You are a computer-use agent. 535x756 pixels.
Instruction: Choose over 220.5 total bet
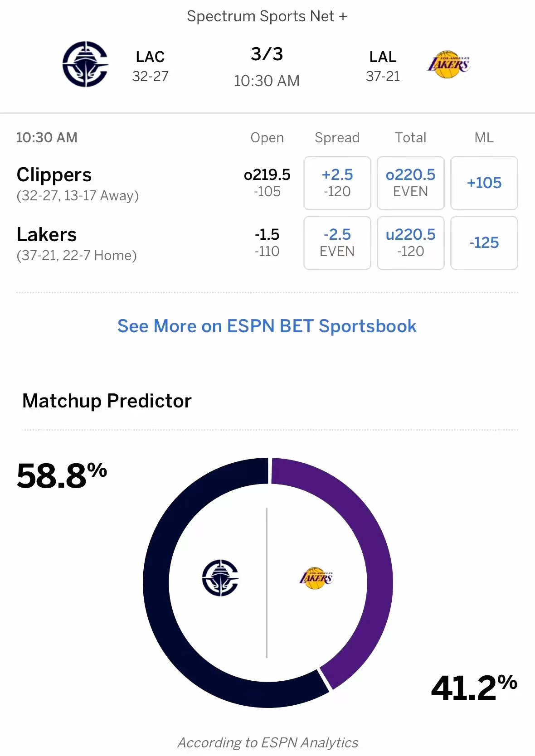tap(411, 183)
